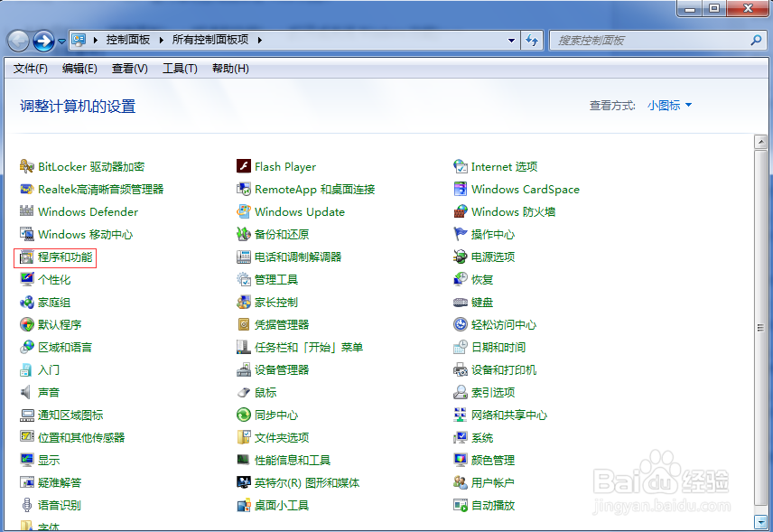Click the vertical scrollbar thumb
Viewport: 773px width, 532px height.
760,328
